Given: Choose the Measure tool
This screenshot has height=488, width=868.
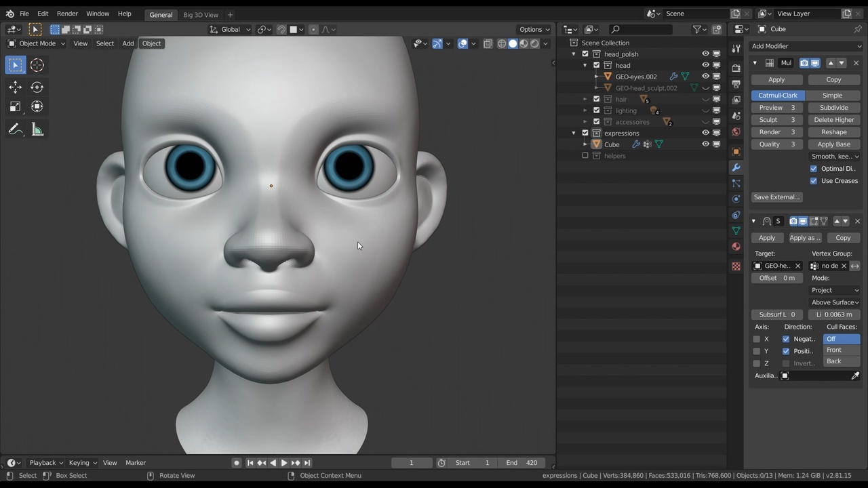Looking at the screenshot, I should [x=37, y=129].
